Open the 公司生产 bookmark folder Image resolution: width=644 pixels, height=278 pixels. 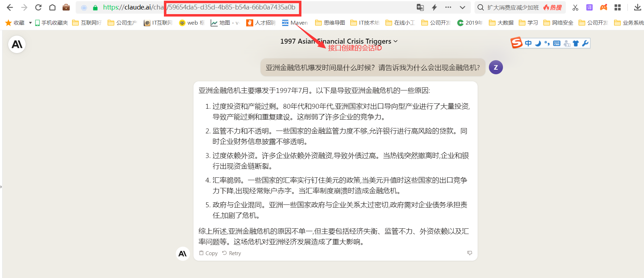122,23
